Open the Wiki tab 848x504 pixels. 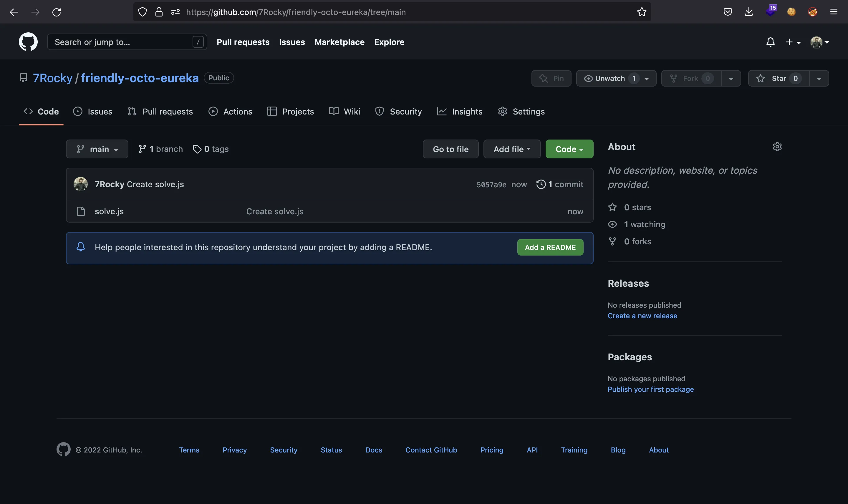345,111
